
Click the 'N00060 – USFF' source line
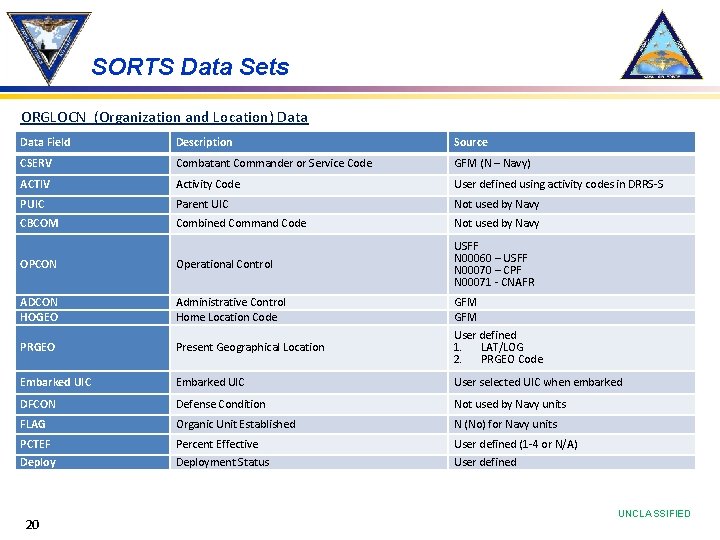(x=490, y=258)
